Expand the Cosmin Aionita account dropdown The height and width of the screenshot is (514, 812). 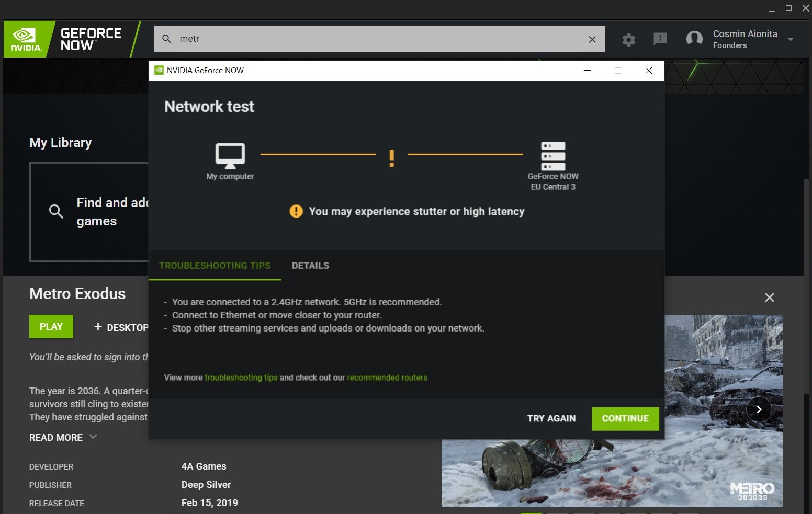(x=791, y=39)
